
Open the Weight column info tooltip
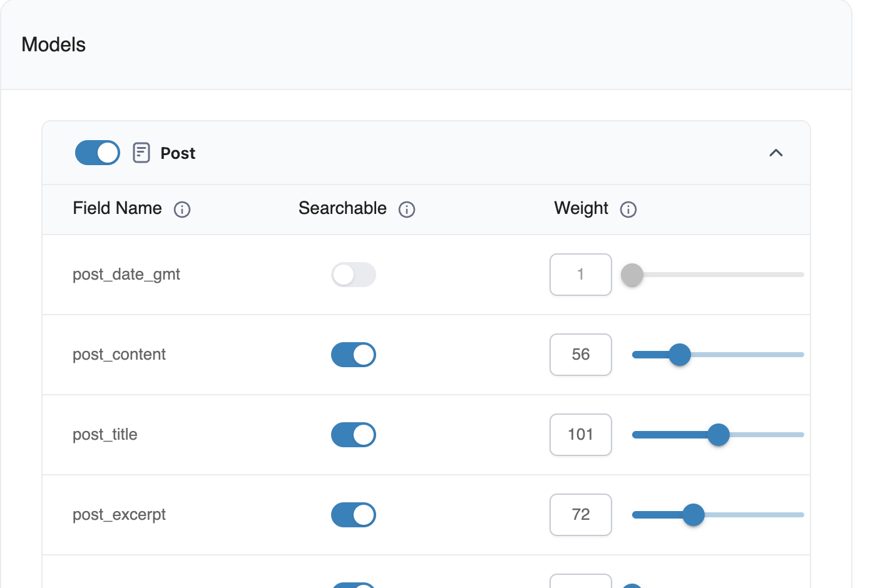pos(628,210)
